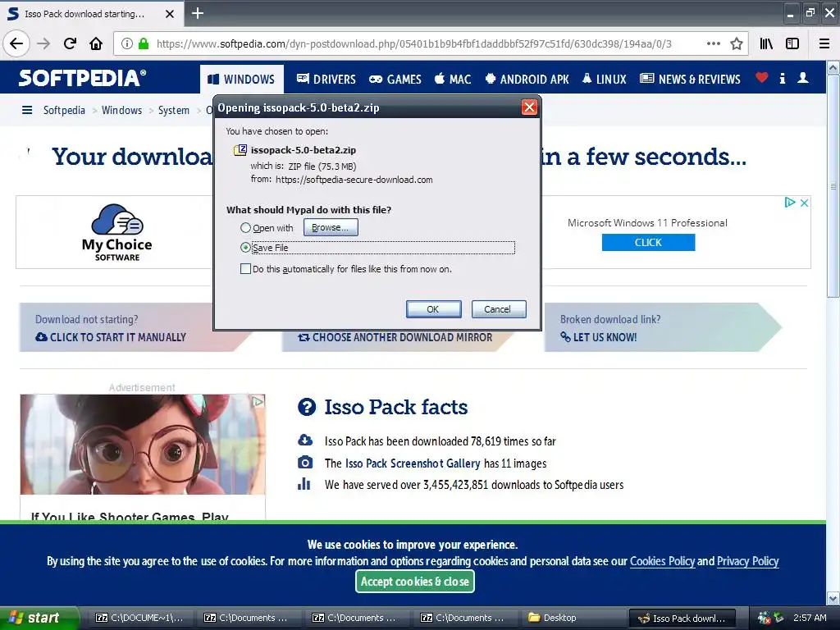Click the browser Forward arrow
The width and height of the screenshot is (840, 630).
click(44, 43)
